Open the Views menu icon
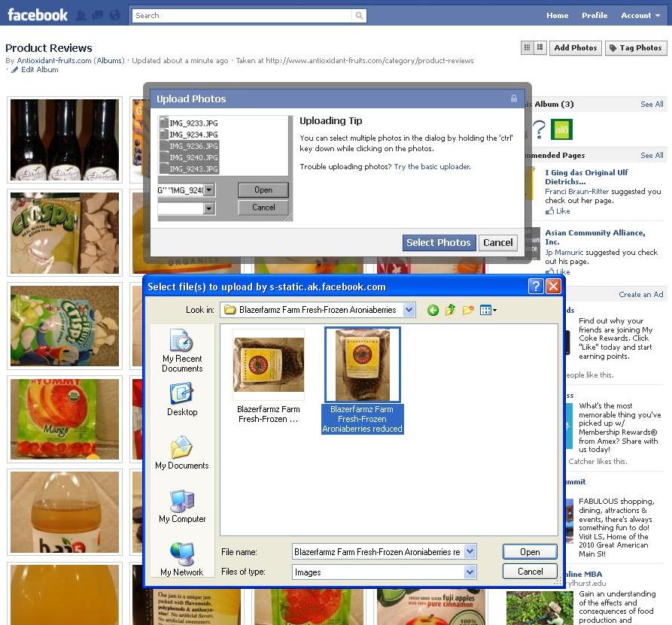 pyautogui.click(x=488, y=310)
